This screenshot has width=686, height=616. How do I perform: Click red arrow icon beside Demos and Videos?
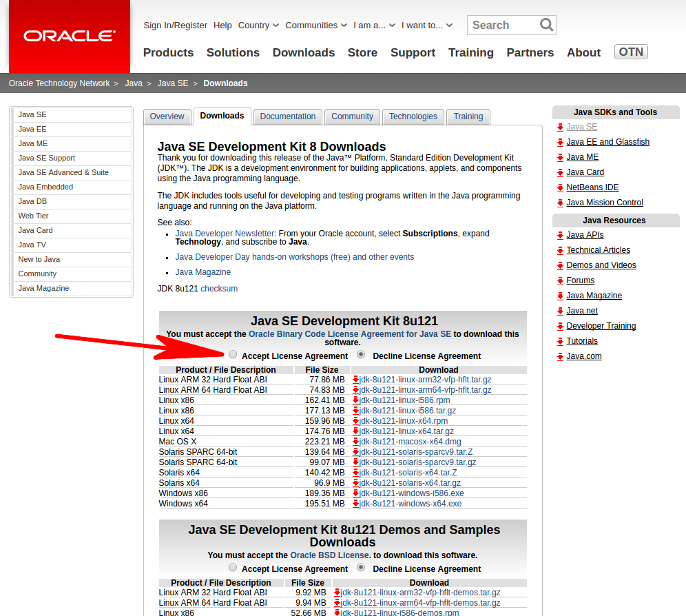coord(560,266)
